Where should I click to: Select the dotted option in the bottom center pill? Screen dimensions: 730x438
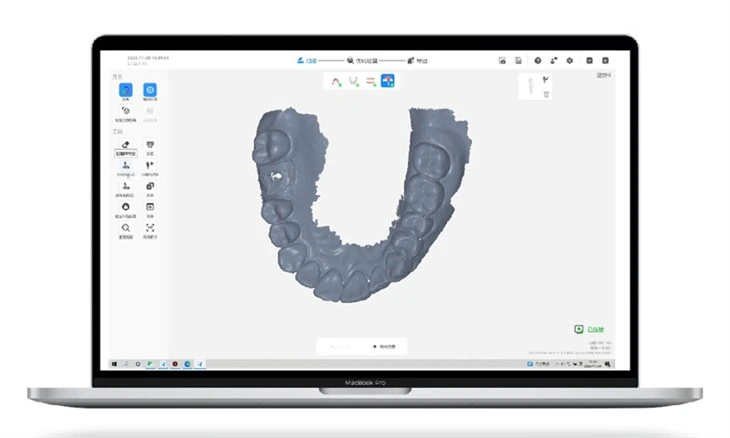(x=385, y=346)
